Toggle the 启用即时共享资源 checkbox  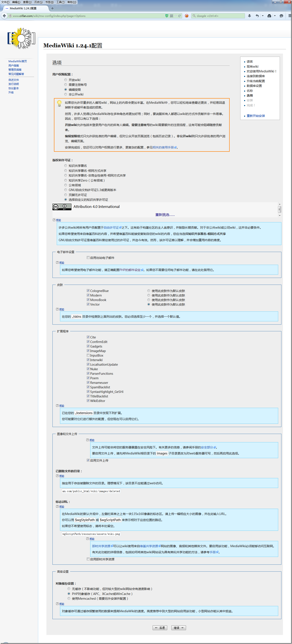[88, 559]
